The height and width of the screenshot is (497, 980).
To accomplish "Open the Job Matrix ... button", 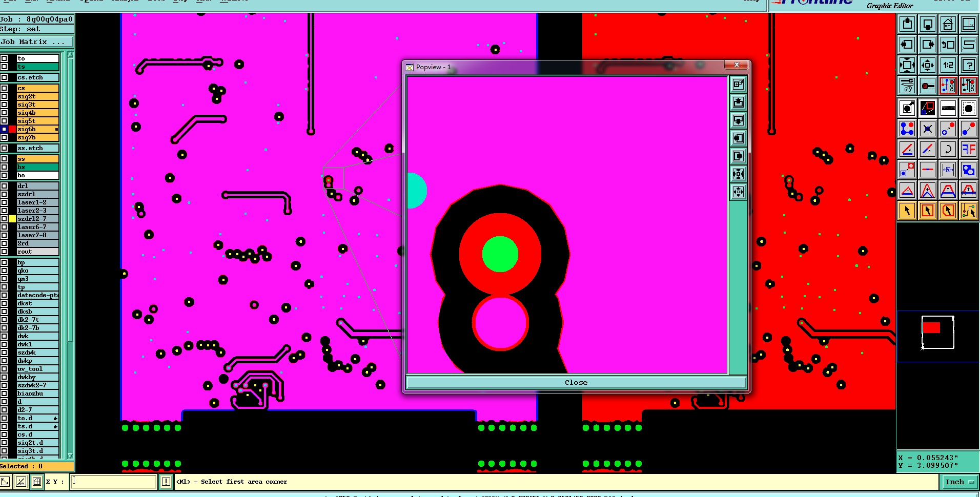I will [x=36, y=42].
